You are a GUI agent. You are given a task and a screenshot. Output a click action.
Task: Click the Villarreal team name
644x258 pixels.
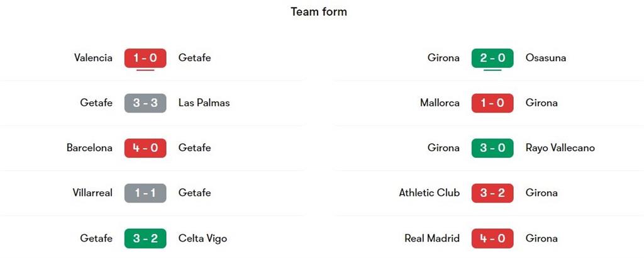click(x=92, y=193)
